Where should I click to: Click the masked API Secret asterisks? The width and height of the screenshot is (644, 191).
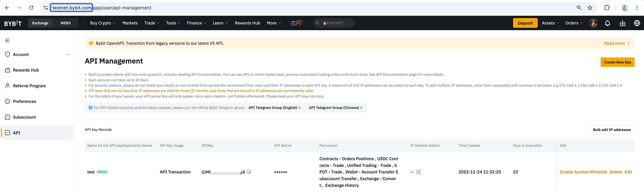point(281,172)
